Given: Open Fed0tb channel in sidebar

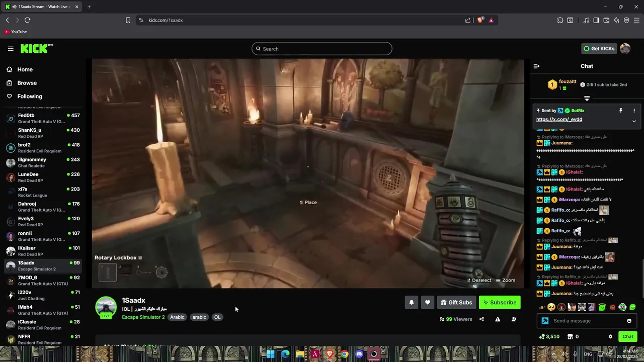Looking at the screenshot, I should 43,118.
